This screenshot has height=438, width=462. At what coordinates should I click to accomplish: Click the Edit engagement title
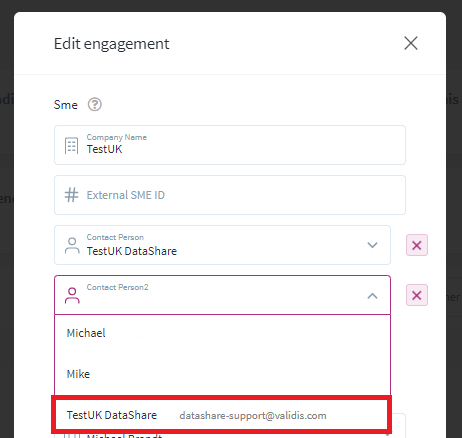pyautogui.click(x=112, y=44)
